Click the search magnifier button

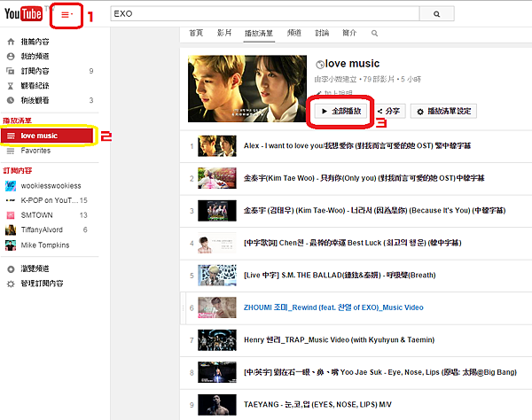(x=436, y=14)
